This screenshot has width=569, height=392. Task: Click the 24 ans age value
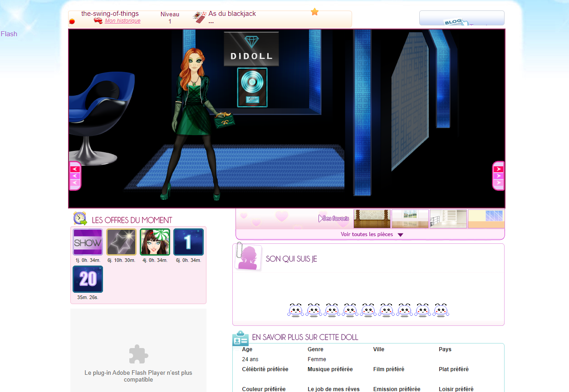pyautogui.click(x=250, y=359)
